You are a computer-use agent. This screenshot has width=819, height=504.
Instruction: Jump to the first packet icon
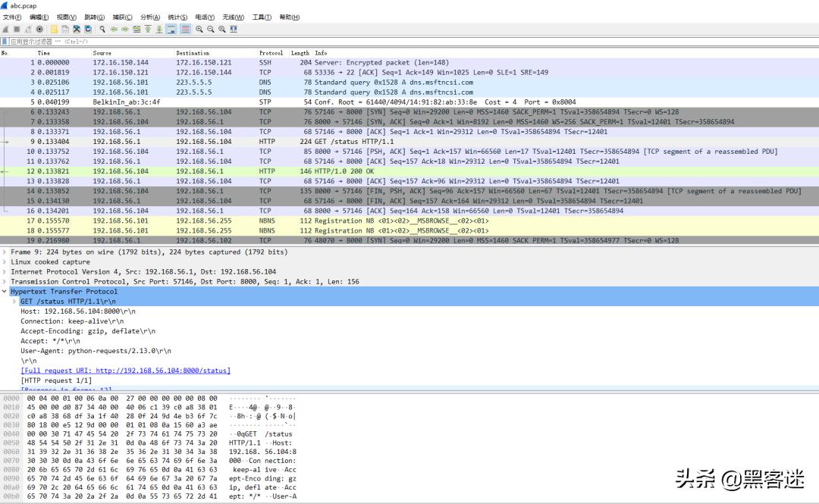[x=148, y=29]
